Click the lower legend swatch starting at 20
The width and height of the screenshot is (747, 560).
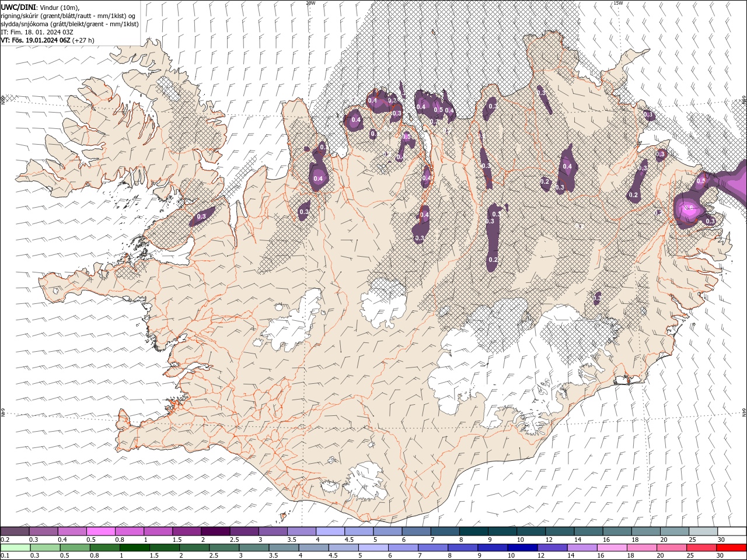tap(672, 548)
